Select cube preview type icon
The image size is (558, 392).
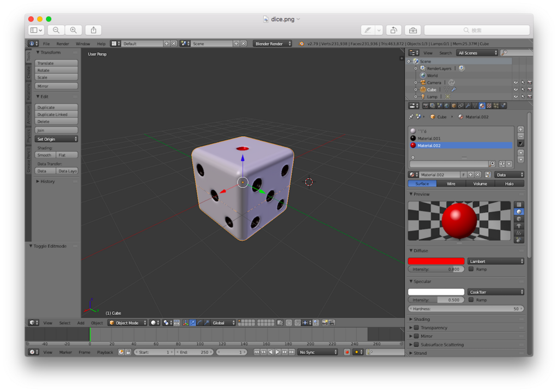(519, 219)
